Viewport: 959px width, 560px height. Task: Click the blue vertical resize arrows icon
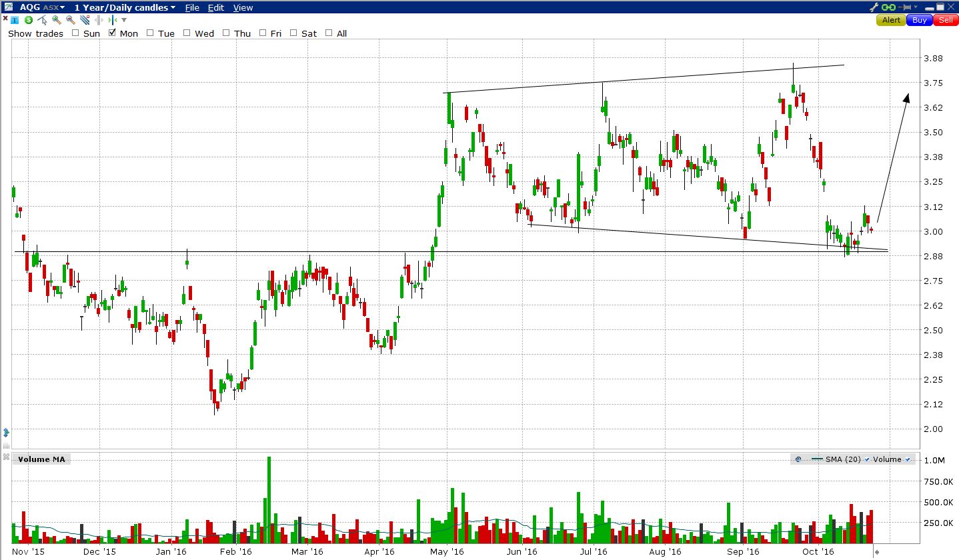click(x=7, y=433)
